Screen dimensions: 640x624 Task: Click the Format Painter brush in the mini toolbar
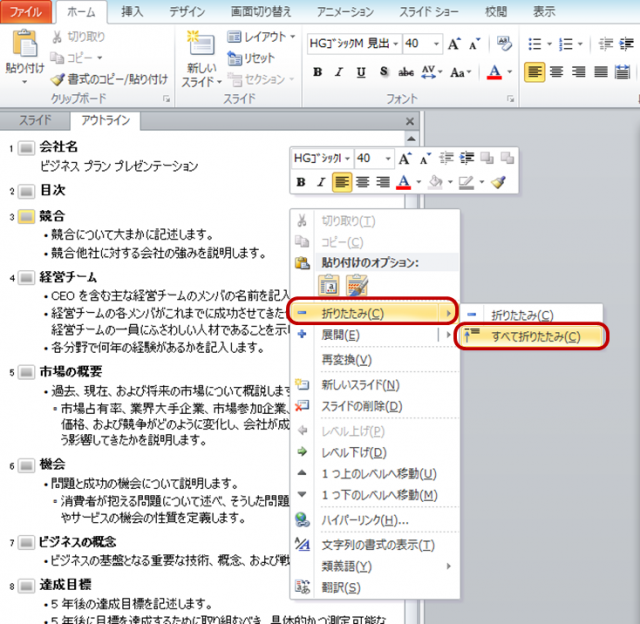click(x=498, y=182)
